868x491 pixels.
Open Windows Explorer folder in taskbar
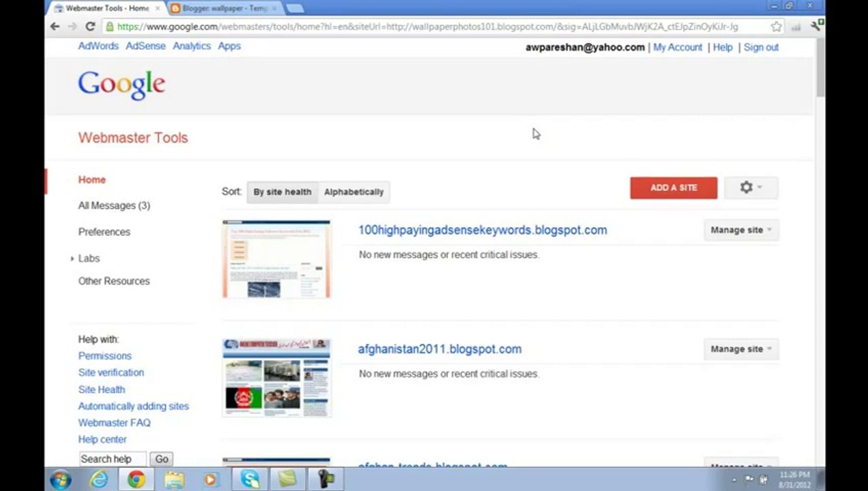click(x=174, y=479)
